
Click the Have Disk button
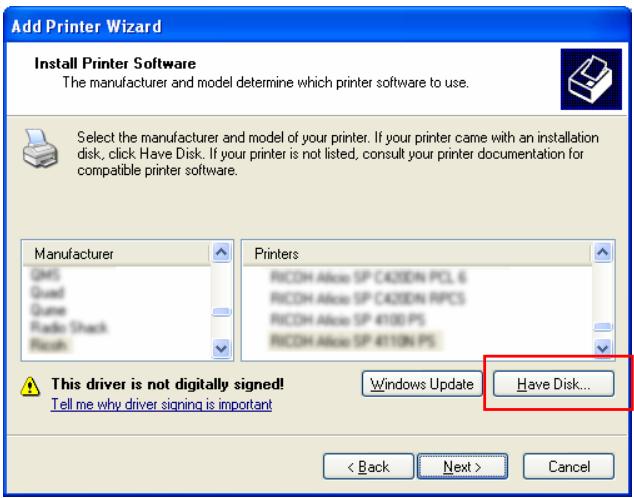pos(554,384)
